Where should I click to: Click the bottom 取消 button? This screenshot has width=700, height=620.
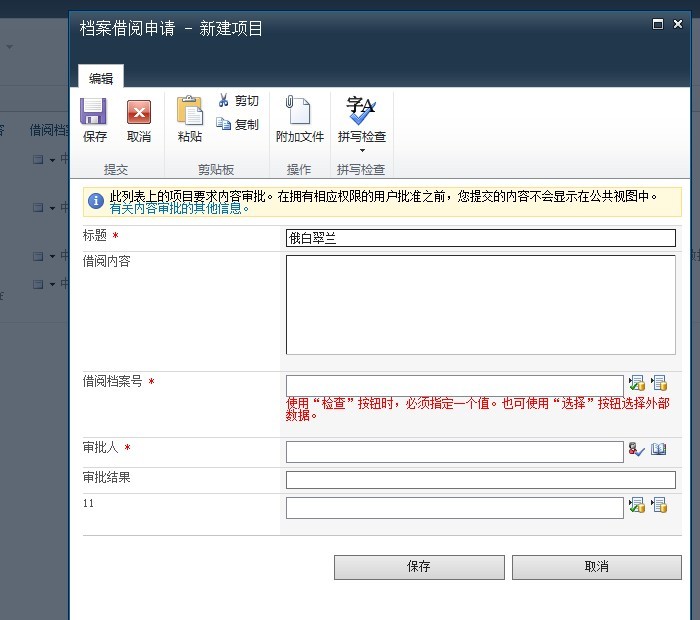[x=596, y=567]
